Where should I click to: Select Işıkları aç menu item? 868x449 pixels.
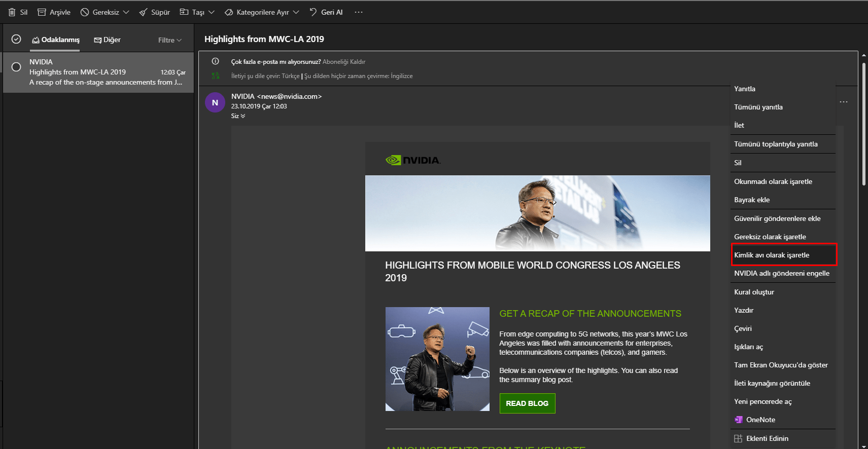783,347
